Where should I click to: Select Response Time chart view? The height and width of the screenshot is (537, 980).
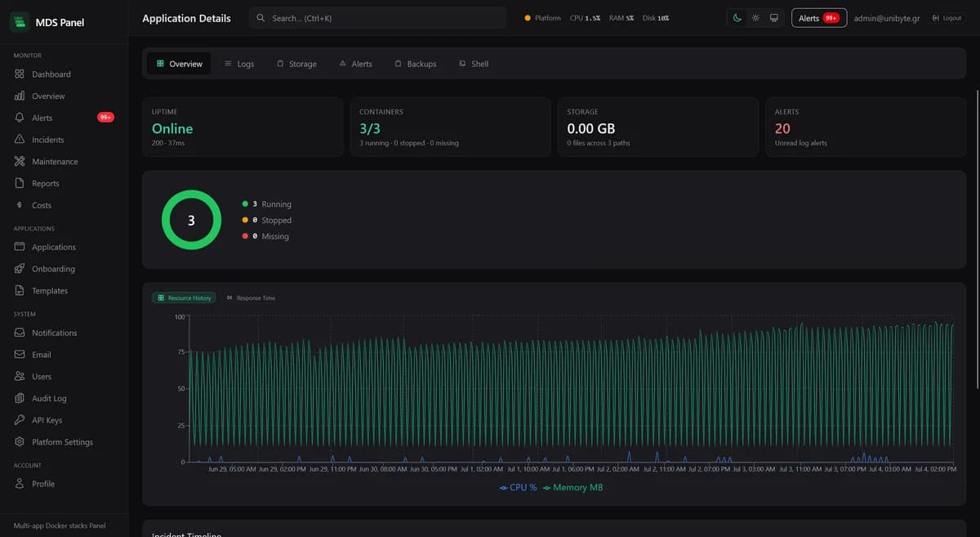coord(251,298)
